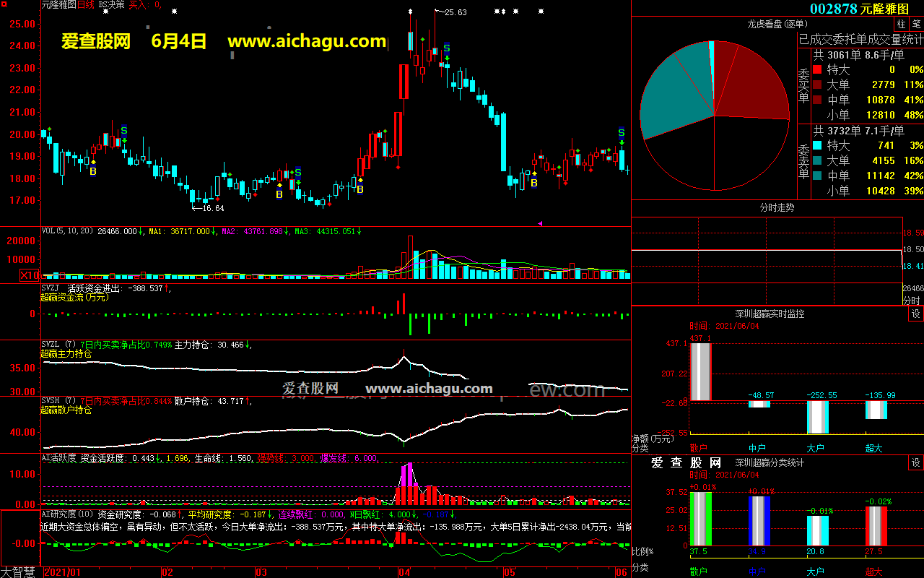The width and height of the screenshot is (924, 578).
Task: Click the AI研究度(10) indicator title
Action: tap(67, 514)
